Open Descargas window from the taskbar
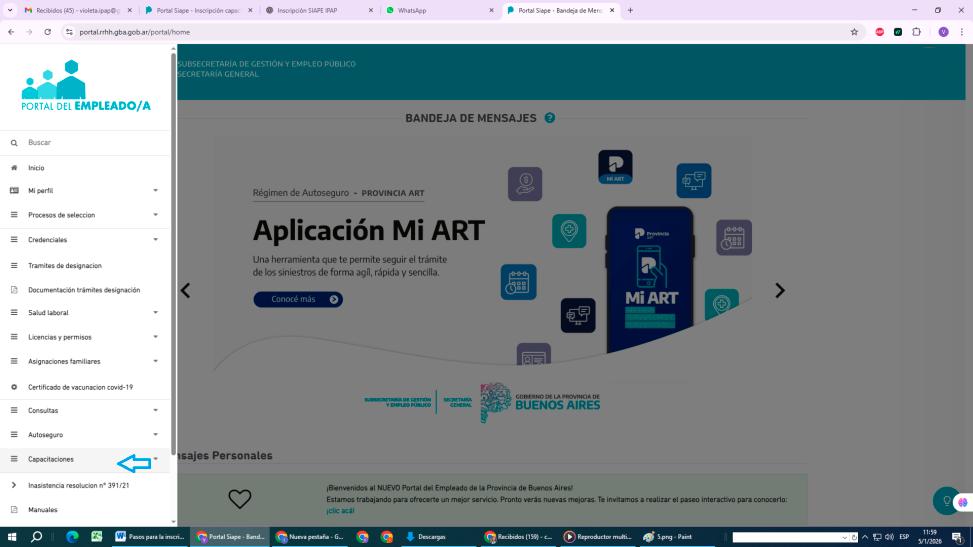 pos(430,537)
